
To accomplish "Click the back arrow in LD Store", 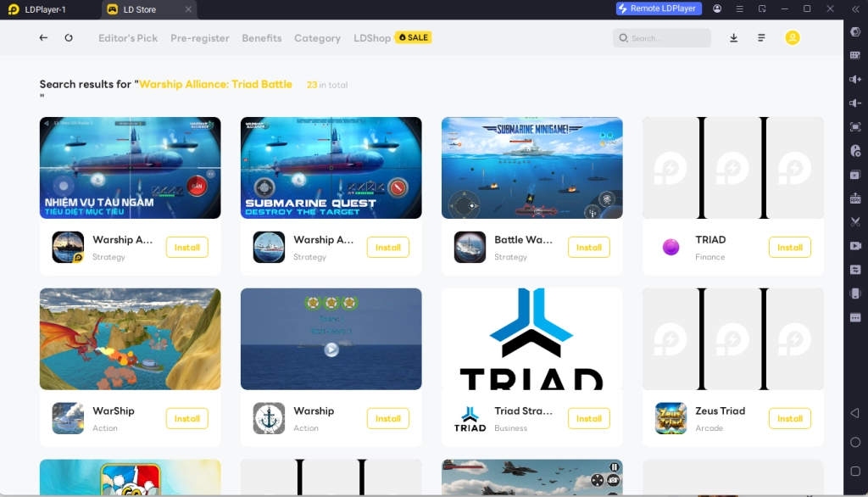I will click(x=43, y=38).
